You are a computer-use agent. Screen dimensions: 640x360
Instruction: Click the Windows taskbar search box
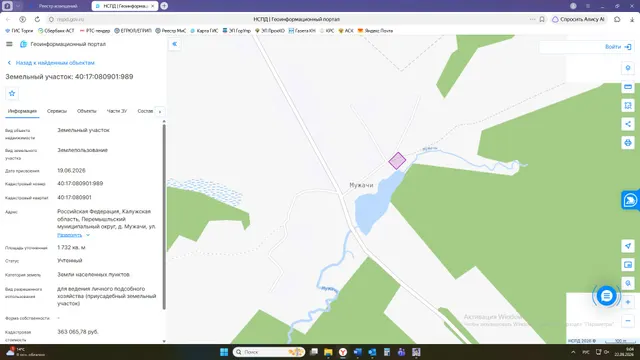[x=269, y=352]
